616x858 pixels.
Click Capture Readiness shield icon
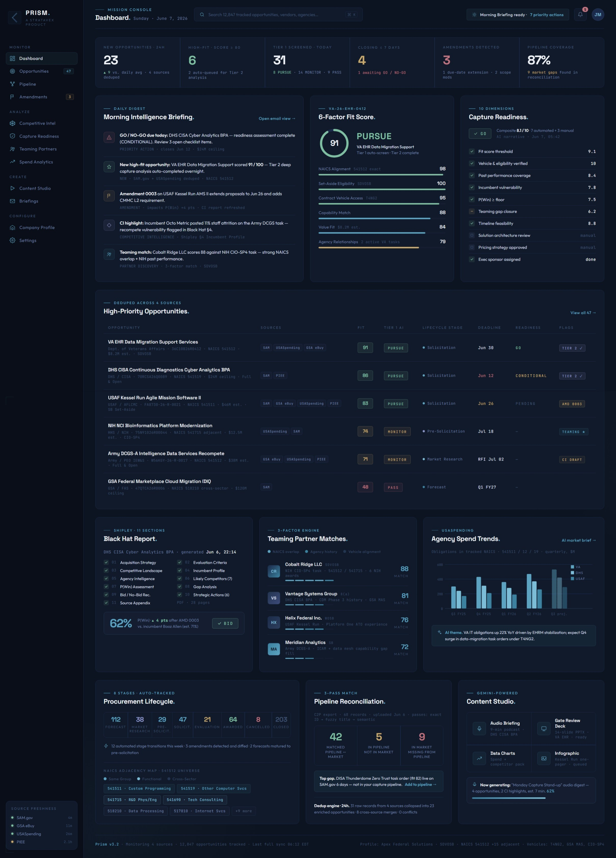pyautogui.click(x=12, y=136)
